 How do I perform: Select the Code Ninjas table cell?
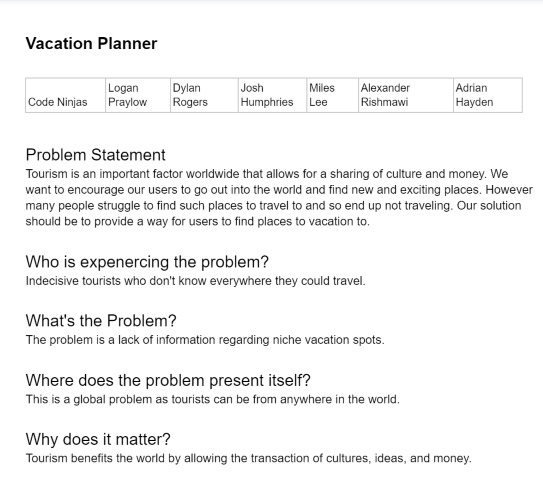(x=65, y=95)
